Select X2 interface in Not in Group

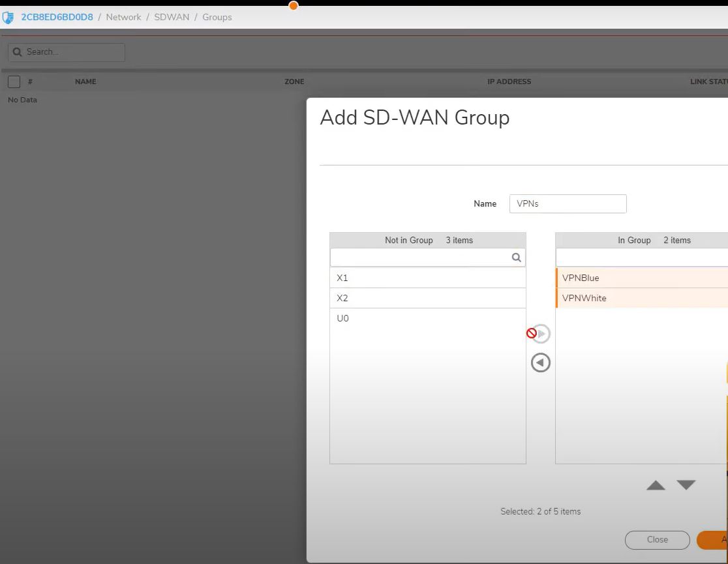point(427,298)
